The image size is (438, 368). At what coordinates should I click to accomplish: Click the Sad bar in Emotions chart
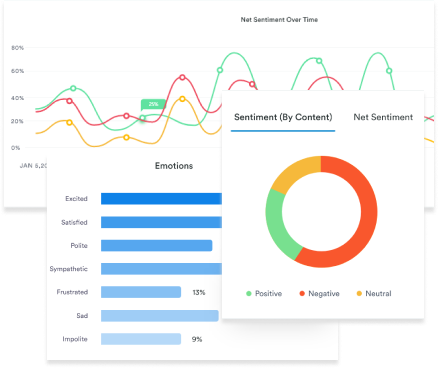coord(160,316)
